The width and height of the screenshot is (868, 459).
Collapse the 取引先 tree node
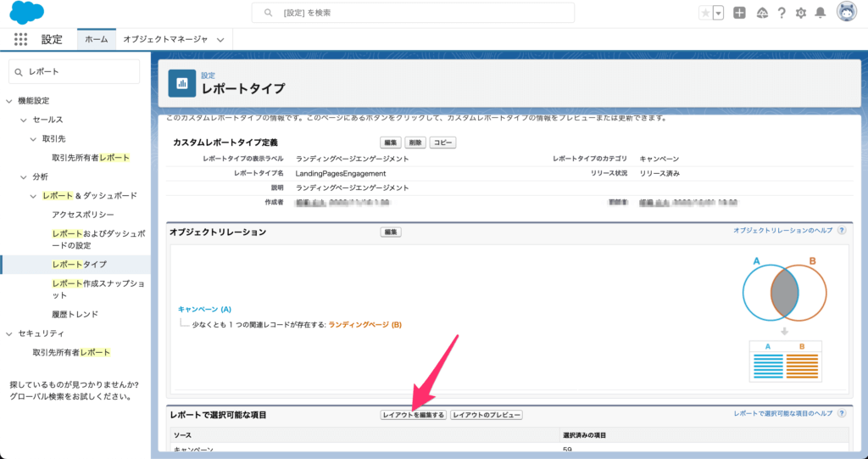(33, 139)
